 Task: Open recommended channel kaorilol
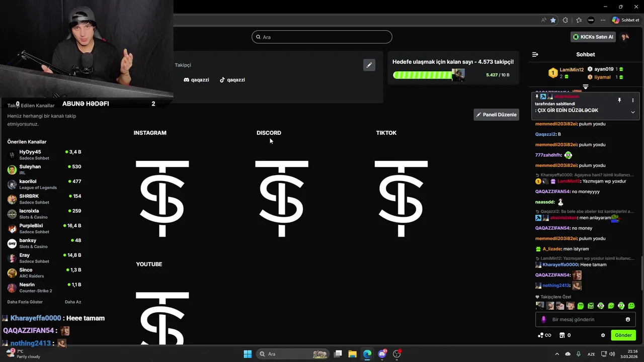(44, 184)
